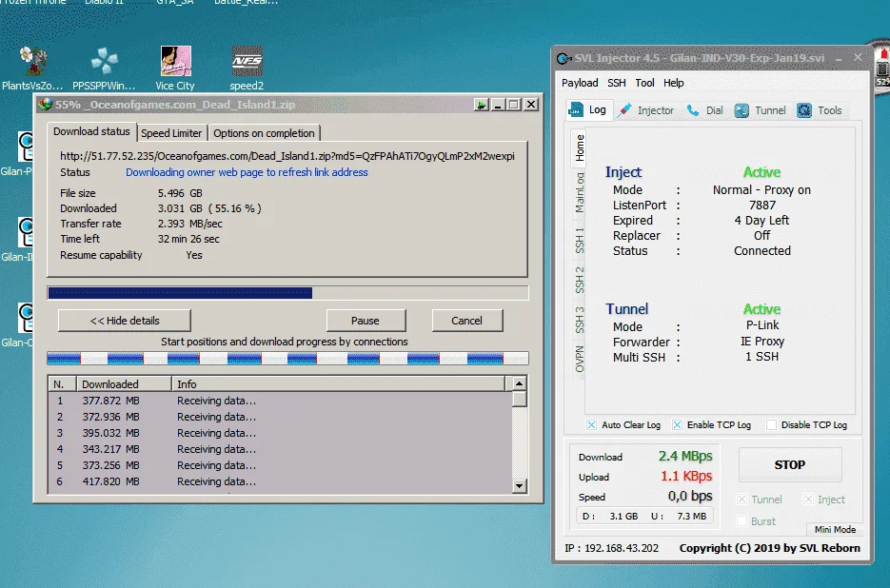Screen dimensions: 890x588
Task: Select the OVPN vertical tab
Action: pos(579,359)
